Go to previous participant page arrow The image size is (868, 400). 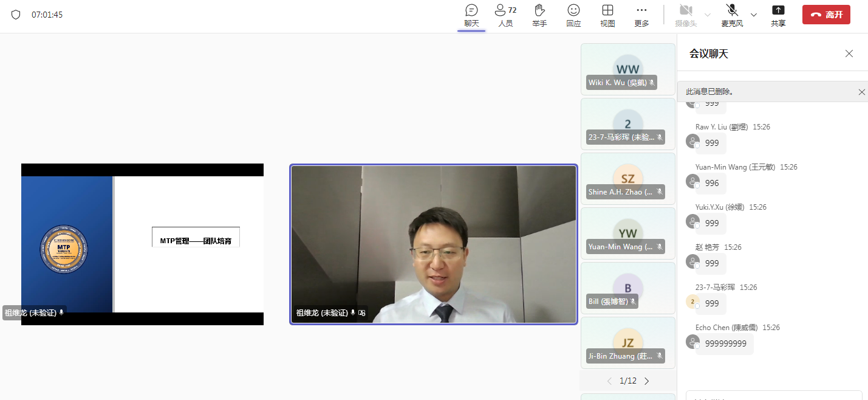pyautogui.click(x=609, y=381)
